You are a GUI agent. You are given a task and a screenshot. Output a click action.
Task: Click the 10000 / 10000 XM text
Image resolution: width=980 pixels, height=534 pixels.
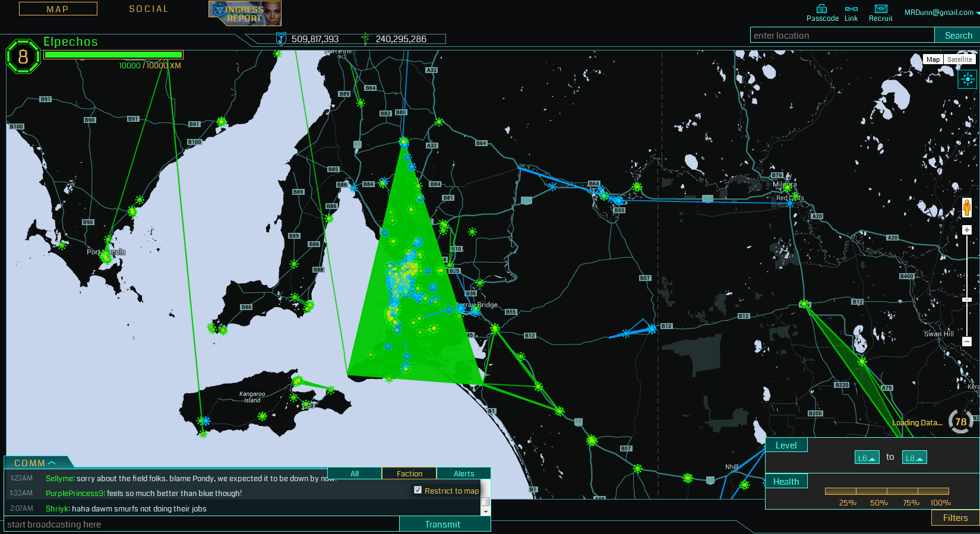[x=150, y=65]
